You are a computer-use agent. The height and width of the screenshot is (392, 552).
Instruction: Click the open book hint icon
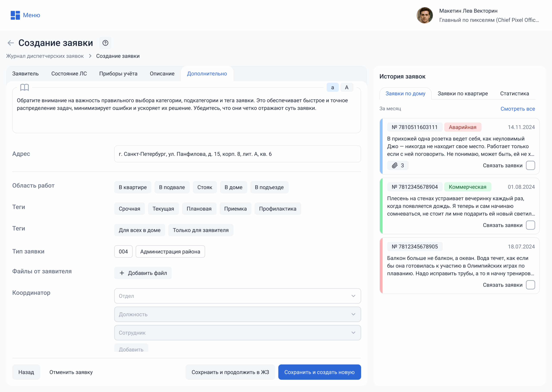point(24,87)
